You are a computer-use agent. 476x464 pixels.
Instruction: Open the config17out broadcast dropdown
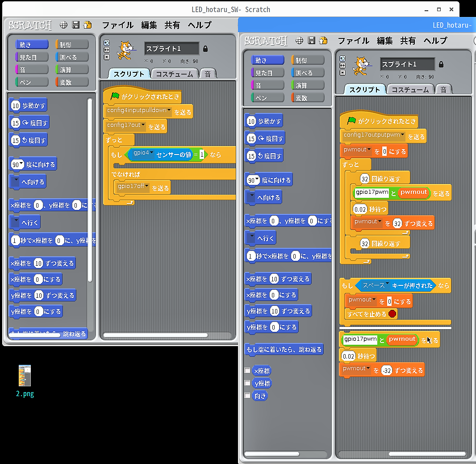click(x=143, y=125)
